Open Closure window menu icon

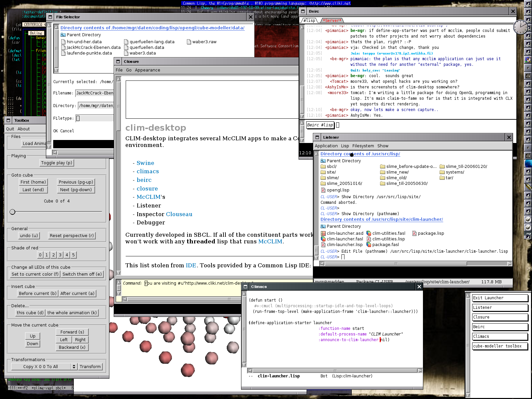coord(118,62)
